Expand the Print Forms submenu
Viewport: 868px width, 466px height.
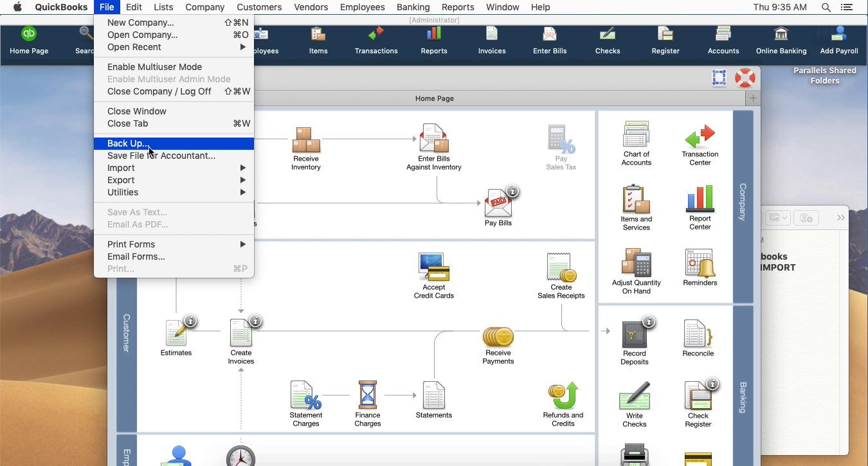(174, 244)
